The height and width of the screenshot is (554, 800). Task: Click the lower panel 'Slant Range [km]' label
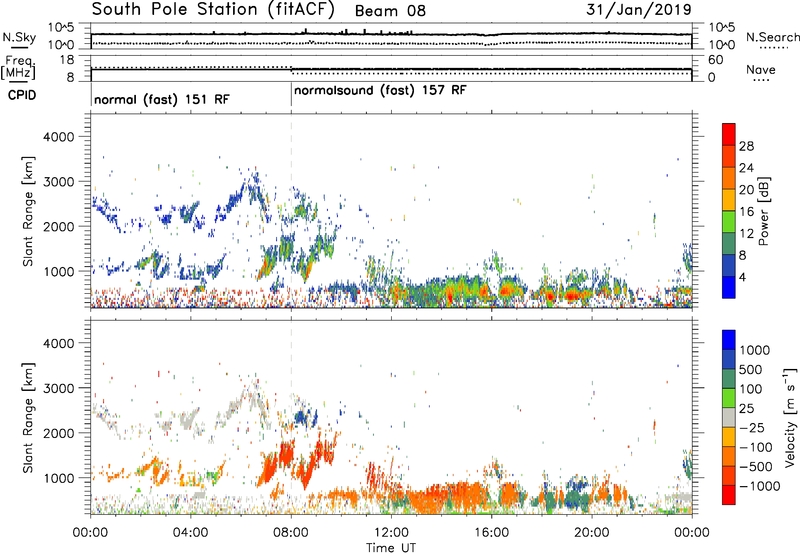coord(28,418)
